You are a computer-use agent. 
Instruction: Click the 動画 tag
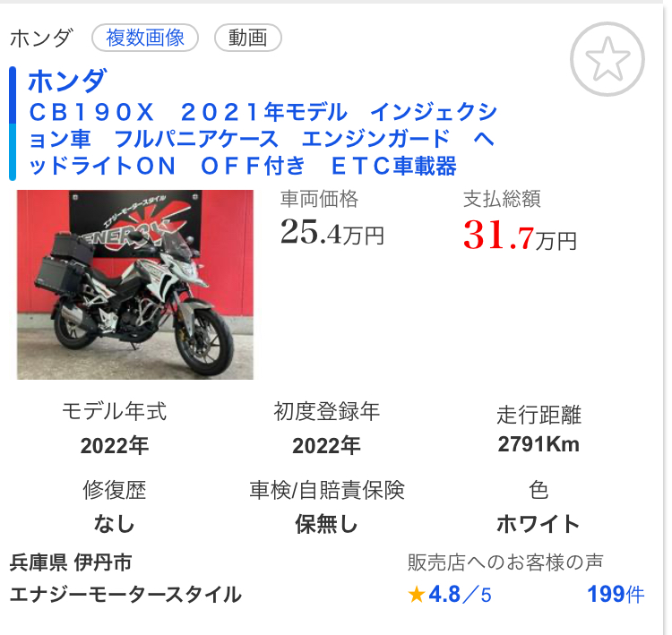(247, 38)
